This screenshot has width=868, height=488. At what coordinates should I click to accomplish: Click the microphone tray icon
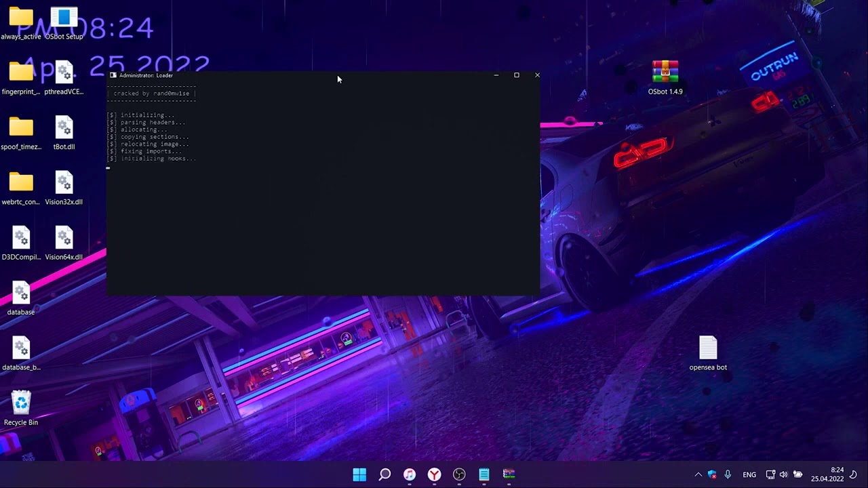[728, 474]
